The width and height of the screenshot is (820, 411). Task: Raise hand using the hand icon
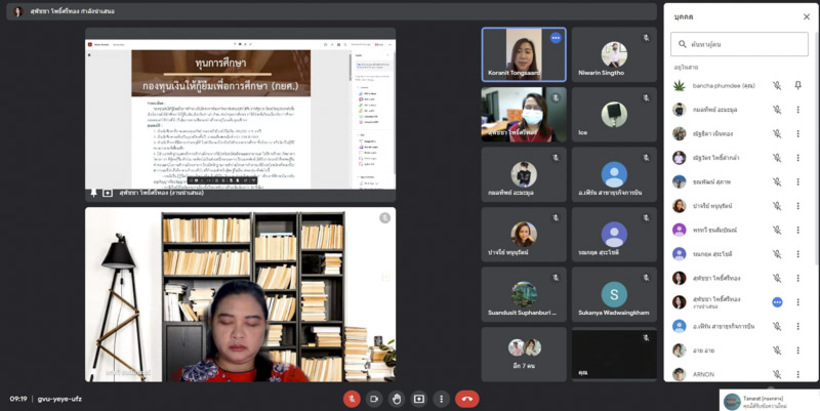pyautogui.click(x=396, y=399)
